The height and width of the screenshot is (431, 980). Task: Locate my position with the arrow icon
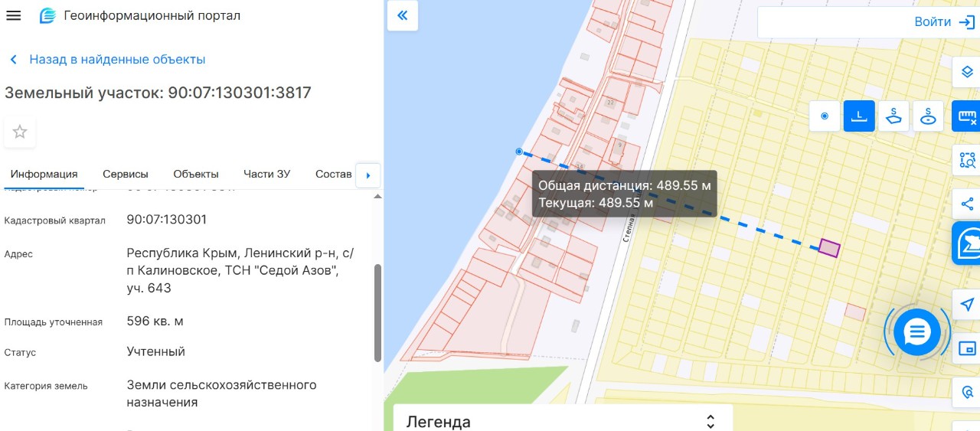click(x=967, y=305)
